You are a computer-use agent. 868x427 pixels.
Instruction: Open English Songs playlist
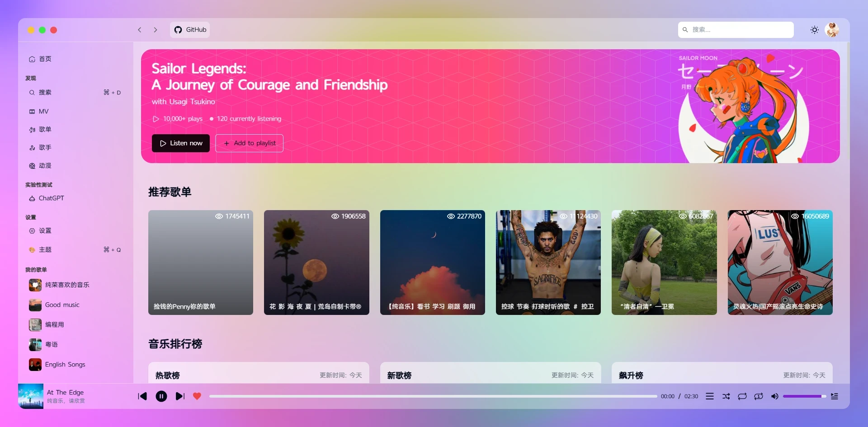(x=75, y=364)
